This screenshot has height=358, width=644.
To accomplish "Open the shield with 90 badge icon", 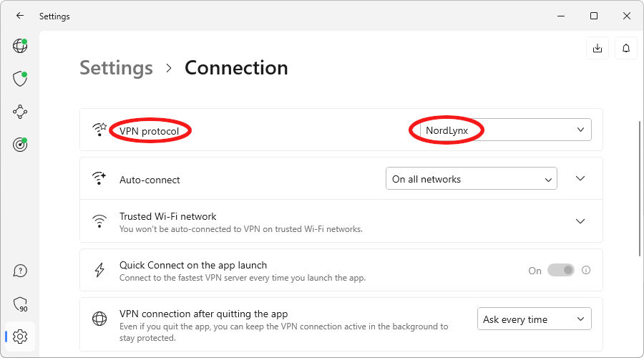I will (x=20, y=304).
